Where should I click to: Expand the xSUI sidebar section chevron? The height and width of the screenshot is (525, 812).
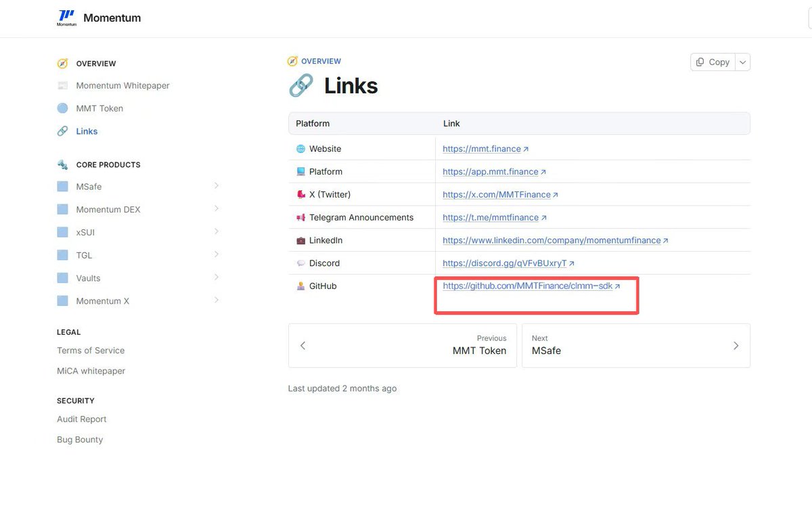coord(216,232)
